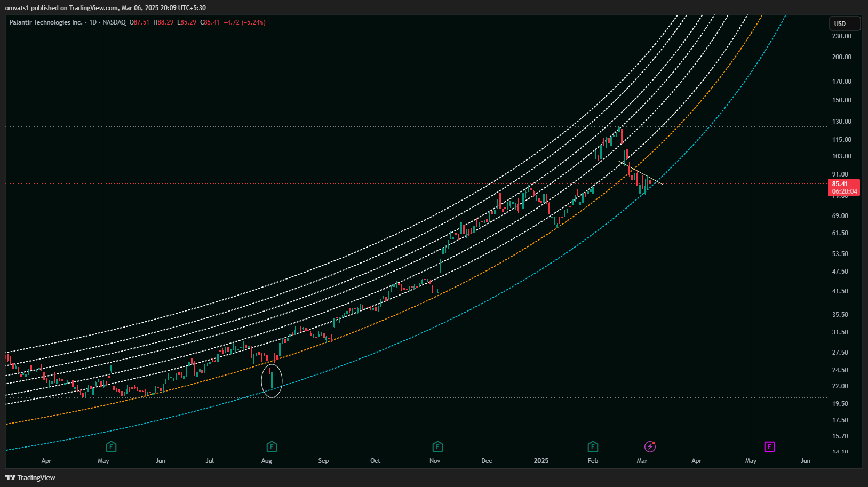Open the USD currency selector
The height and width of the screenshot is (487, 868).
[x=845, y=23]
